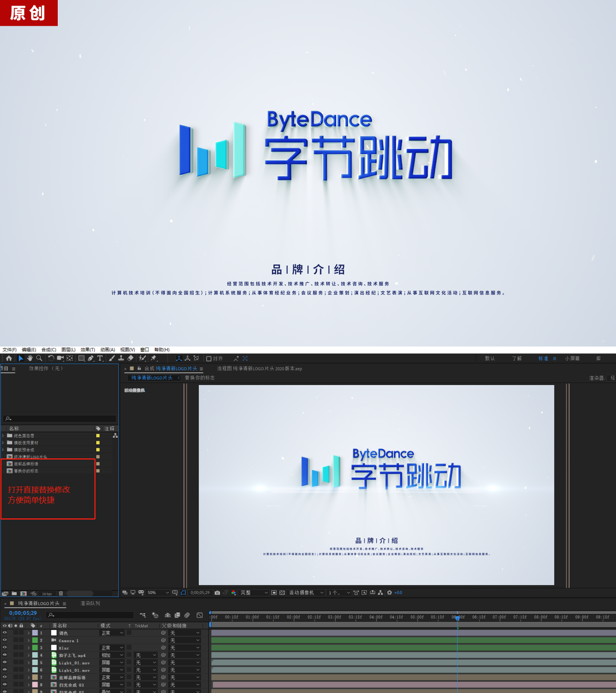616x693 pixels.
Task: Switch to 小屏幕 workspace
Action: click(572, 358)
